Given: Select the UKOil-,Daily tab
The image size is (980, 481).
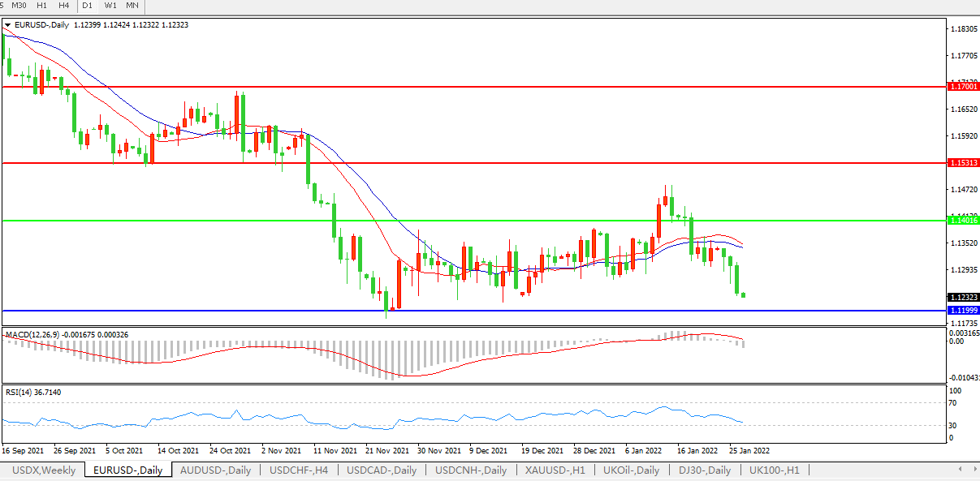Looking at the screenshot, I should (631, 470).
